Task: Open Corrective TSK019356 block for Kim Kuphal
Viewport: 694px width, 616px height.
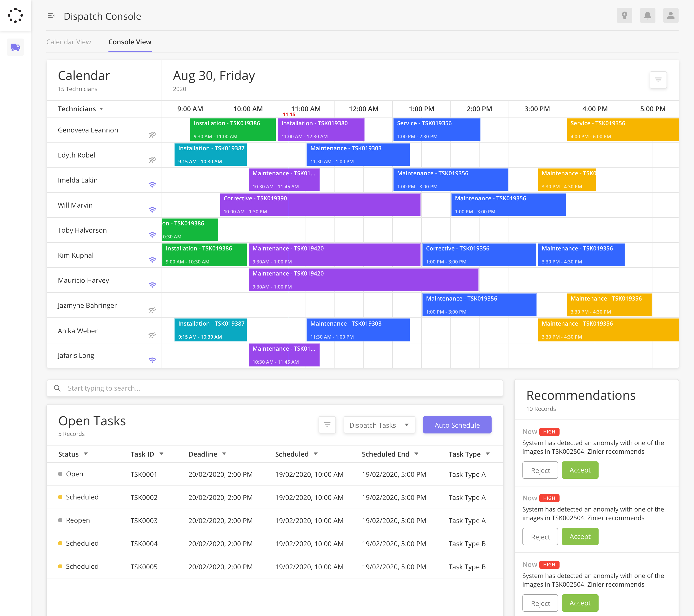Action: click(x=479, y=255)
